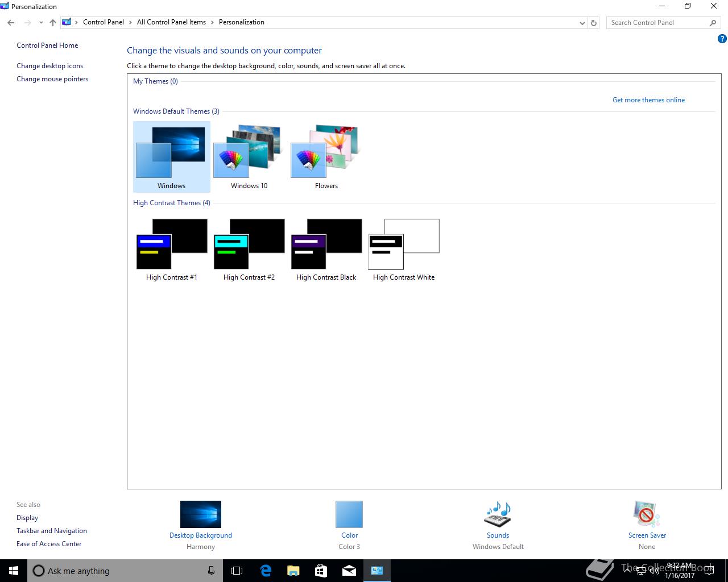Click Windows Default Themes (3) heading
Screen dimensions: 728x582
(176, 111)
